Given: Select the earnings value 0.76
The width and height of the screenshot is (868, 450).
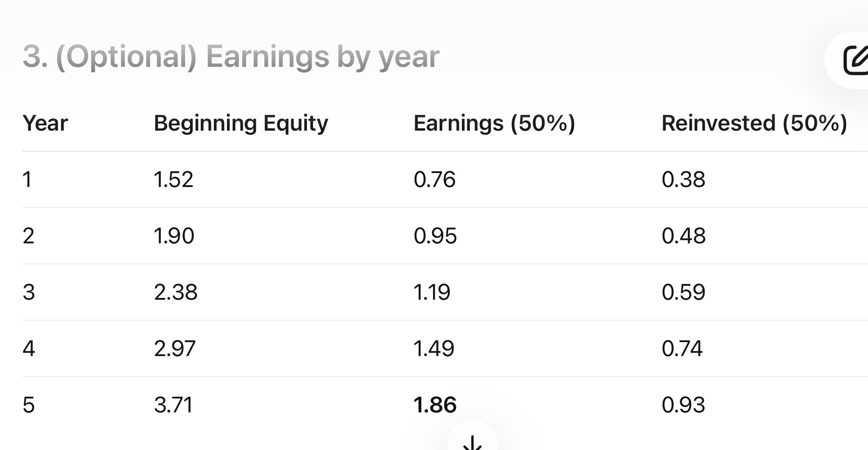Looking at the screenshot, I should pos(434,180).
